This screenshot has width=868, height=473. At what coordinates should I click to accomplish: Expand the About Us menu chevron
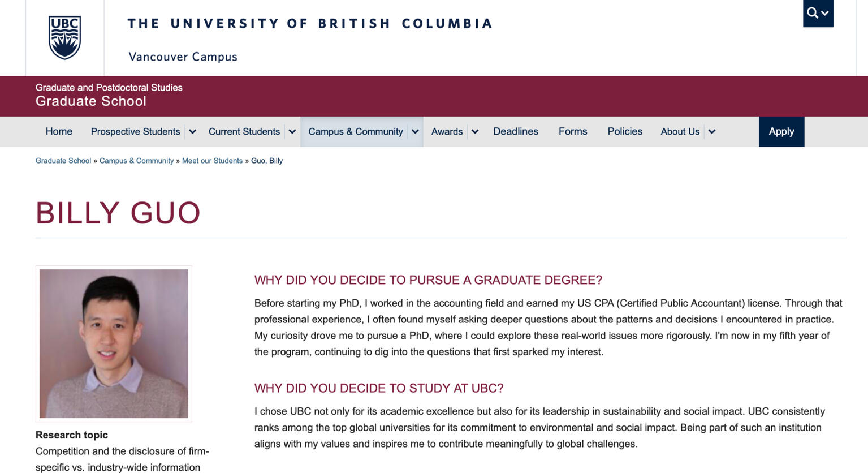[711, 131]
